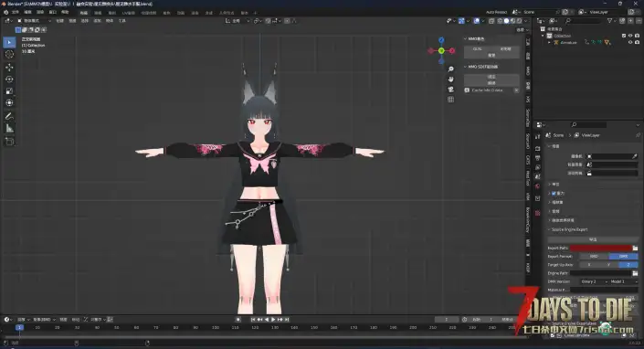Select the Measure tool
Viewport: 644px width, 349px height.
click(9, 129)
